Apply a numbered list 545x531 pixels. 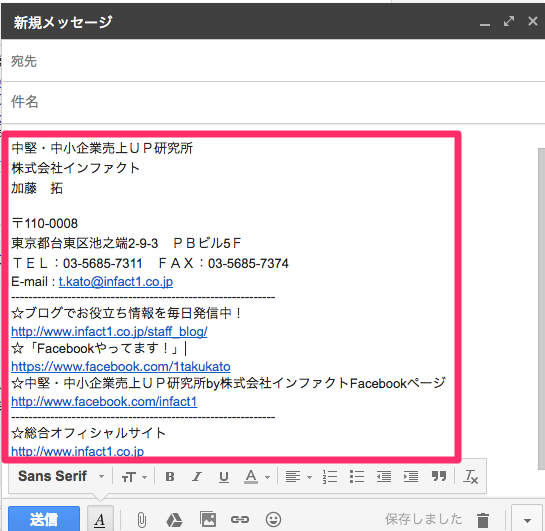tap(330, 477)
